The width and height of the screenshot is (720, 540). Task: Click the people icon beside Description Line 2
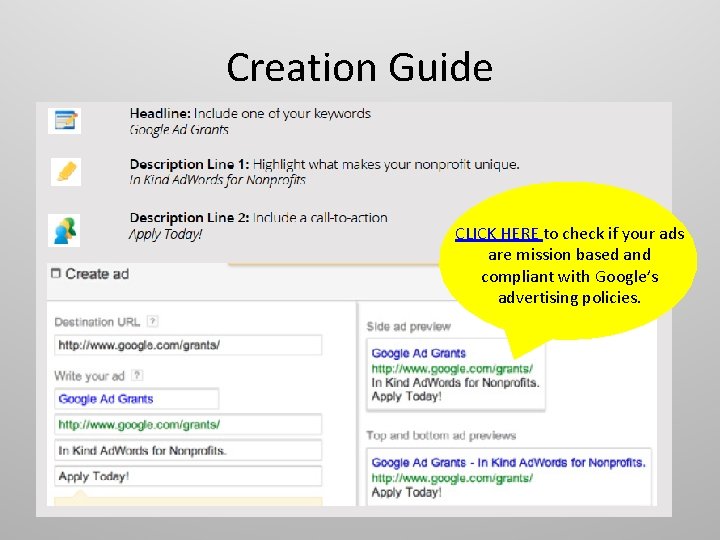(x=64, y=230)
